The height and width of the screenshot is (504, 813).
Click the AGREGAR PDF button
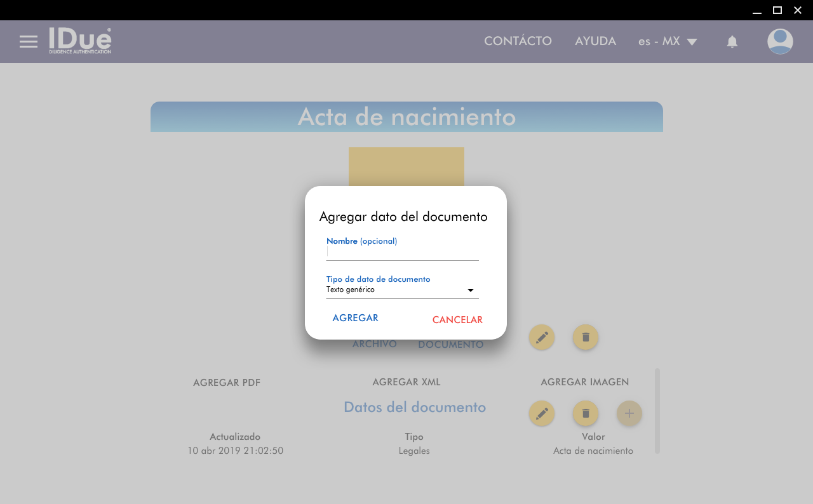(x=227, y=383)
